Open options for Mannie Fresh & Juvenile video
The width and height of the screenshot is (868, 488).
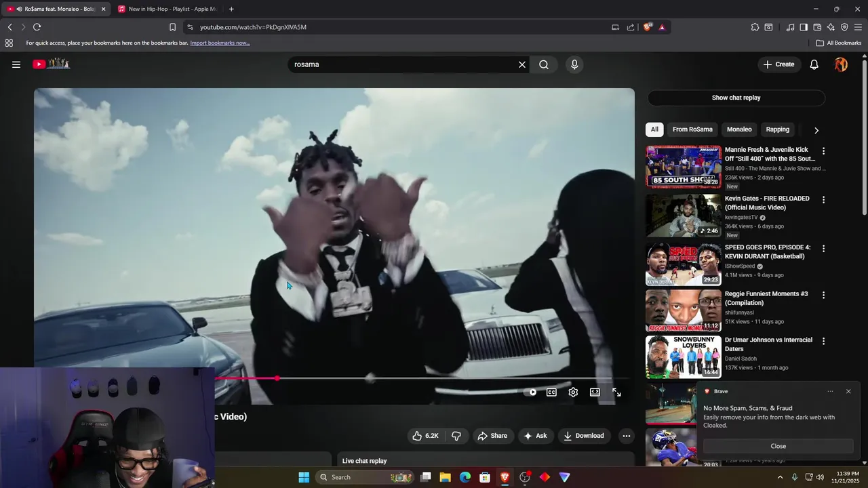coord(823,151)
